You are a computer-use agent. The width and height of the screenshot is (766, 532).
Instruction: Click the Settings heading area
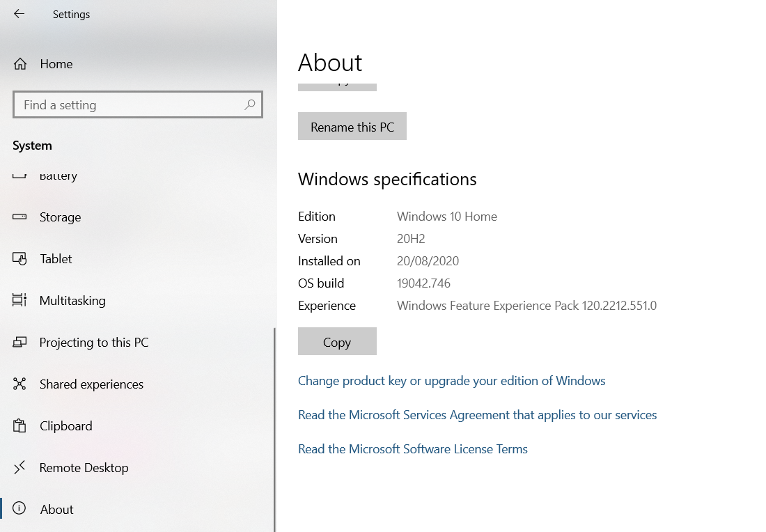tap(71, 14)
